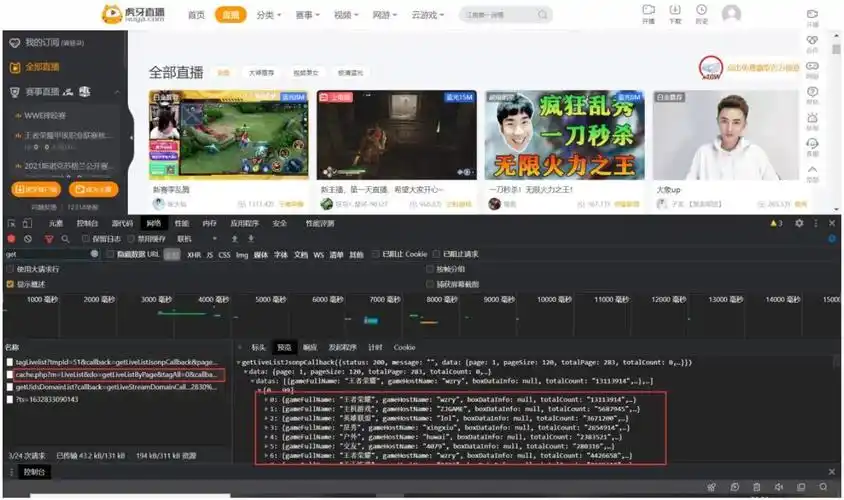Enable the 保留日志 checkbox

point(87,239)
